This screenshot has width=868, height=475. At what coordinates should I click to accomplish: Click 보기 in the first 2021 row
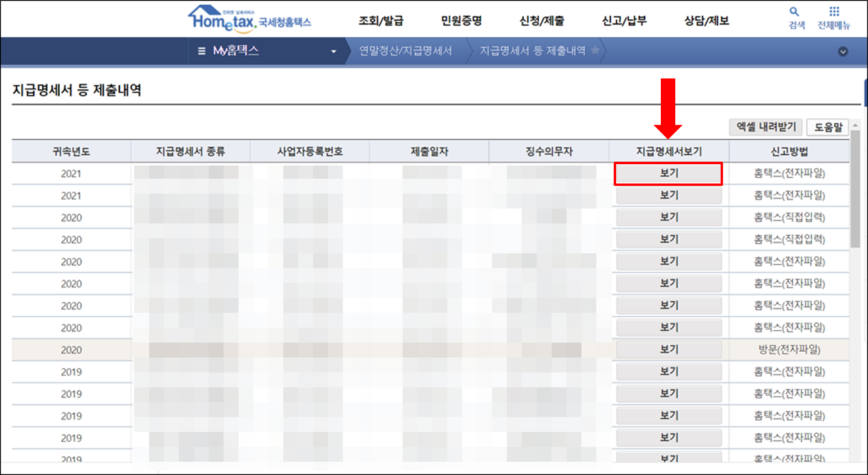(x=669, y=174)
